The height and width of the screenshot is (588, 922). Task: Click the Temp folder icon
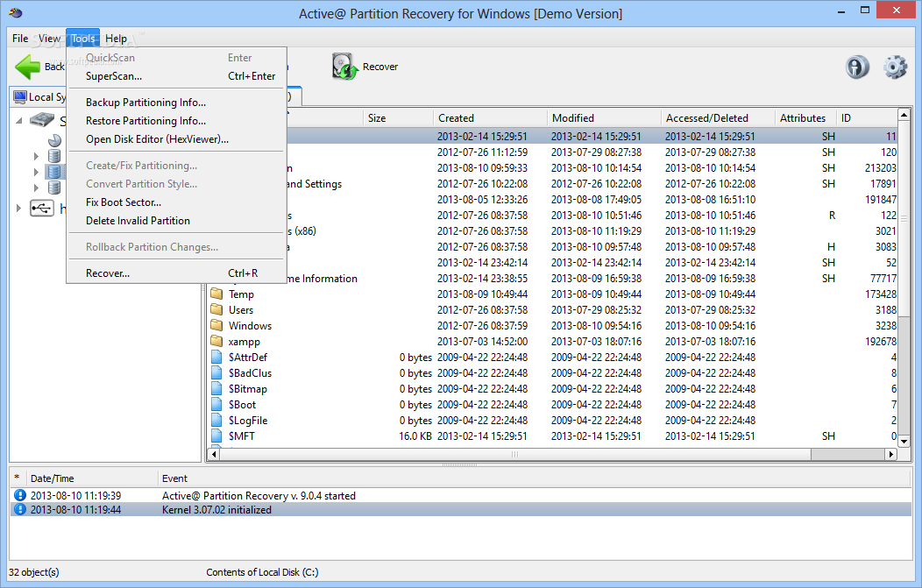[x=217, y=294]
